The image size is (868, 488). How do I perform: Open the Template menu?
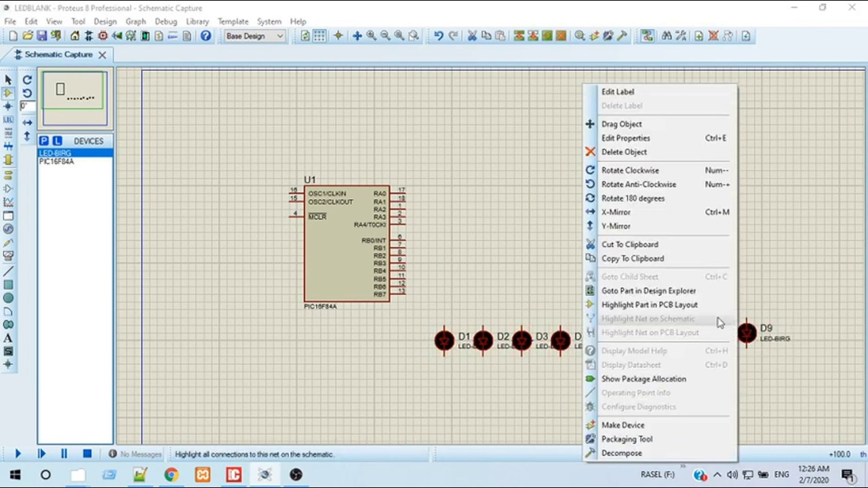point(233,21)
